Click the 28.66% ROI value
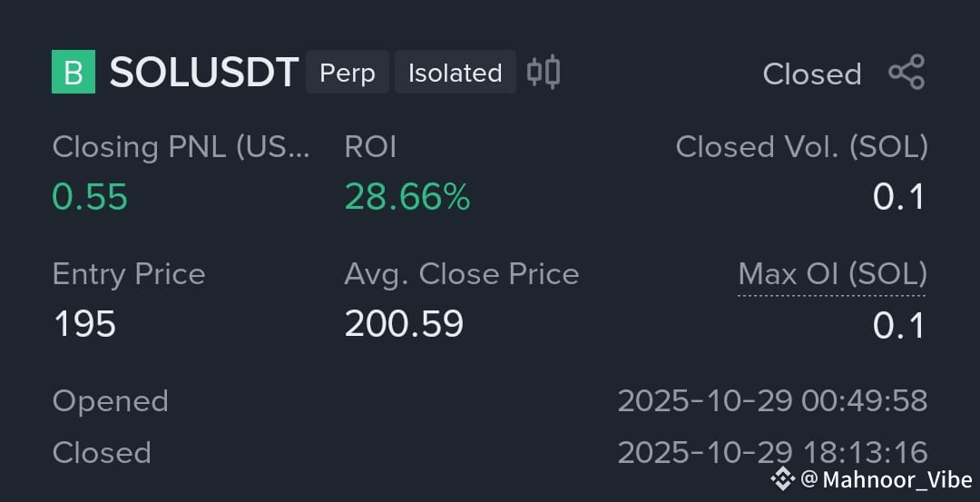 point(407,198)
